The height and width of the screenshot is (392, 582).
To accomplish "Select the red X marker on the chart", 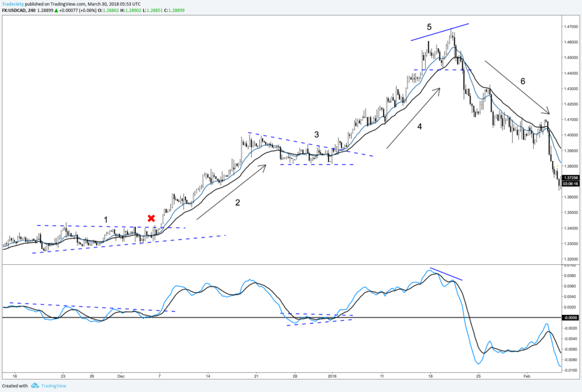I will coord(151,218).
